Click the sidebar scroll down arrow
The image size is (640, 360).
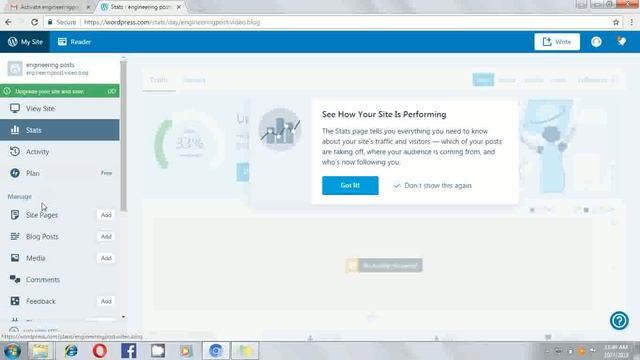123,317
